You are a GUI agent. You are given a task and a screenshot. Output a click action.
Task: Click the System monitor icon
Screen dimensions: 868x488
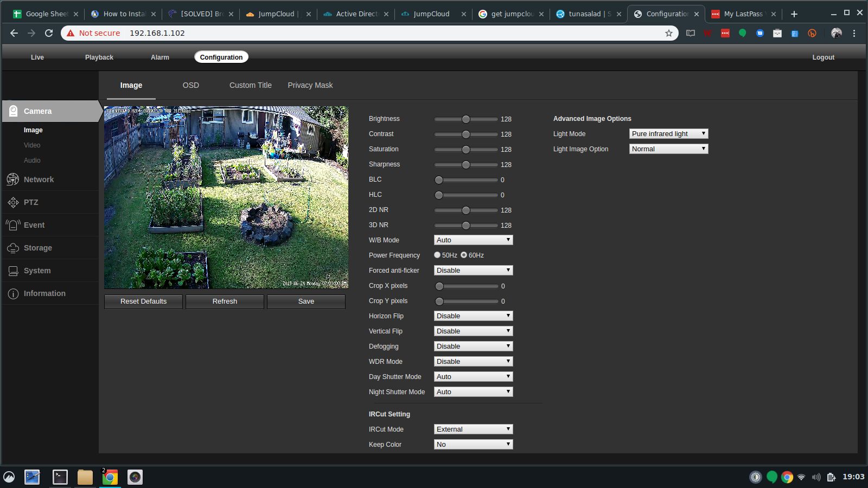click(13, 271)
